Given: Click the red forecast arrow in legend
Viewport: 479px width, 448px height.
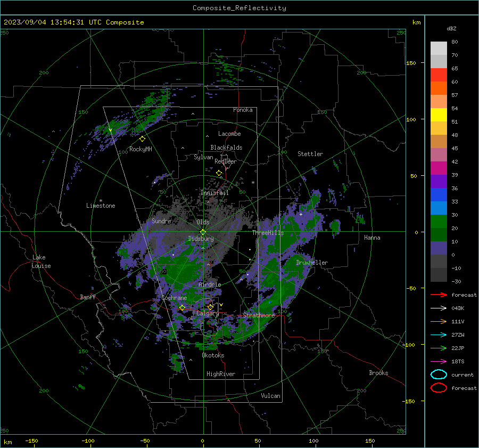Looking at the screenshot, I should [x=439, y=295].
